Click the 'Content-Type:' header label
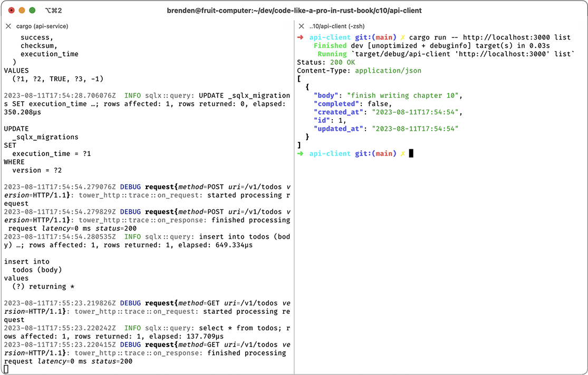Viewport: 588px width, 375px height. (x=324, y=71)
